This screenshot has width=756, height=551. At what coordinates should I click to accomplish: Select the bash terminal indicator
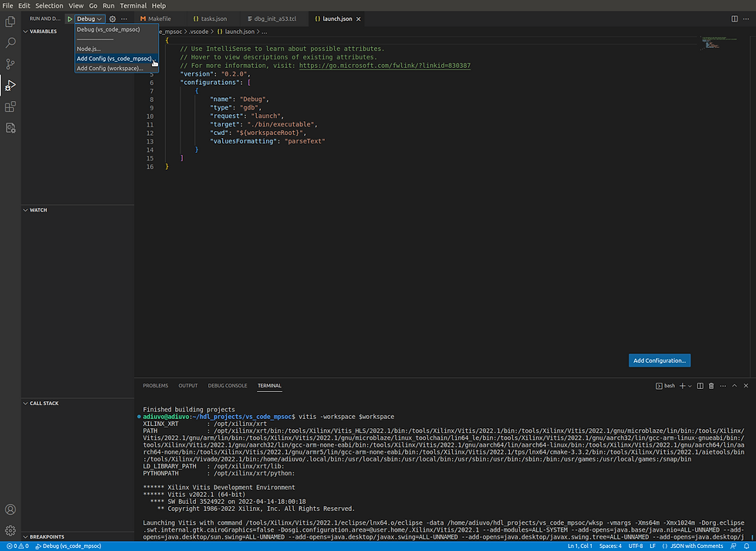[x=665, y=386]
